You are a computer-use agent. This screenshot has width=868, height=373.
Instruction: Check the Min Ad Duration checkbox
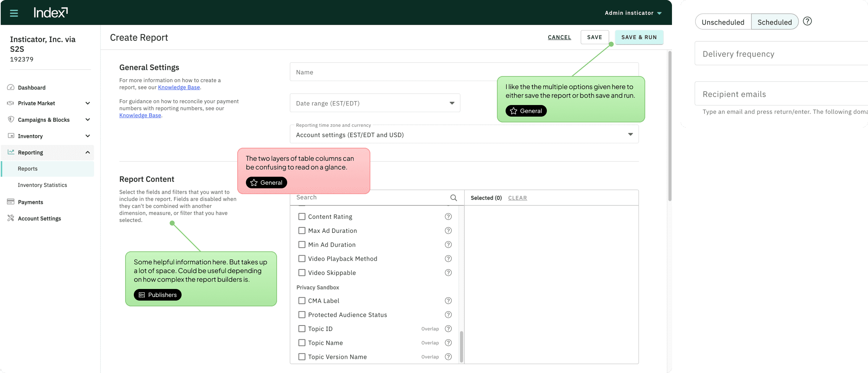(x=302, y=245)
